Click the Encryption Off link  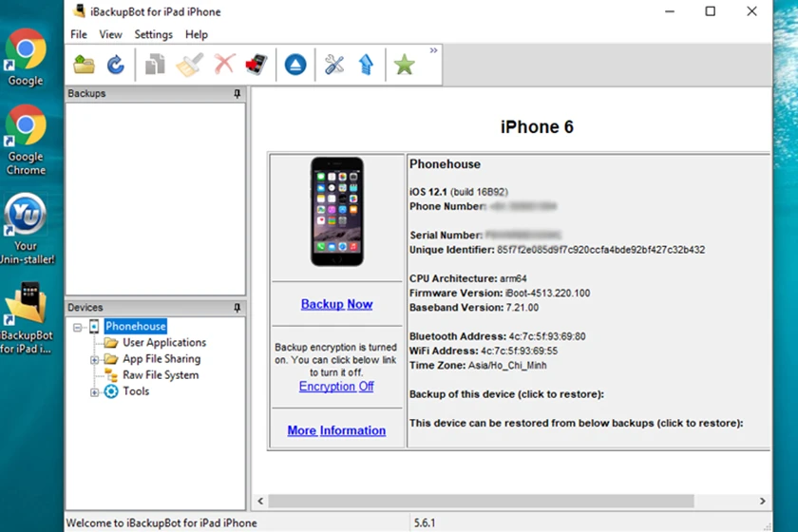coord(336,387)
